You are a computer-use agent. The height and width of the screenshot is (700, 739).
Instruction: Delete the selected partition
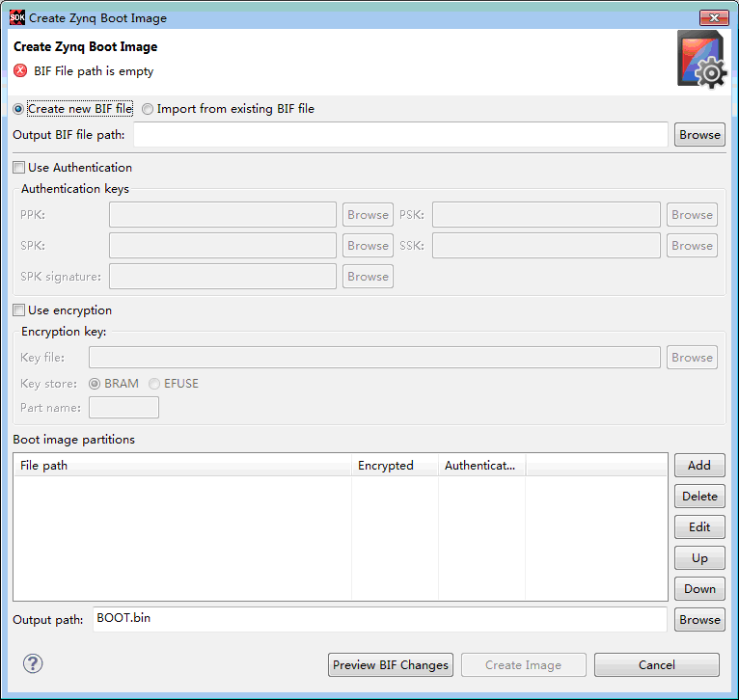pos(699,497)
